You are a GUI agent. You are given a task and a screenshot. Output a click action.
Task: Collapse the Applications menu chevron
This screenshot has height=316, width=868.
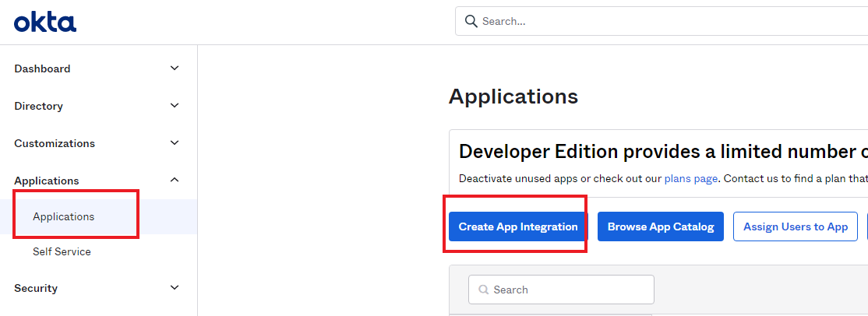(x=175, y=180)
